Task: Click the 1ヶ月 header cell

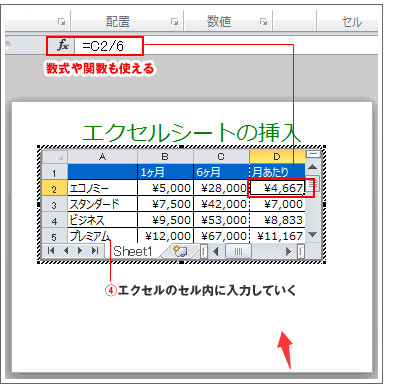Action: [x=165, y=172]
